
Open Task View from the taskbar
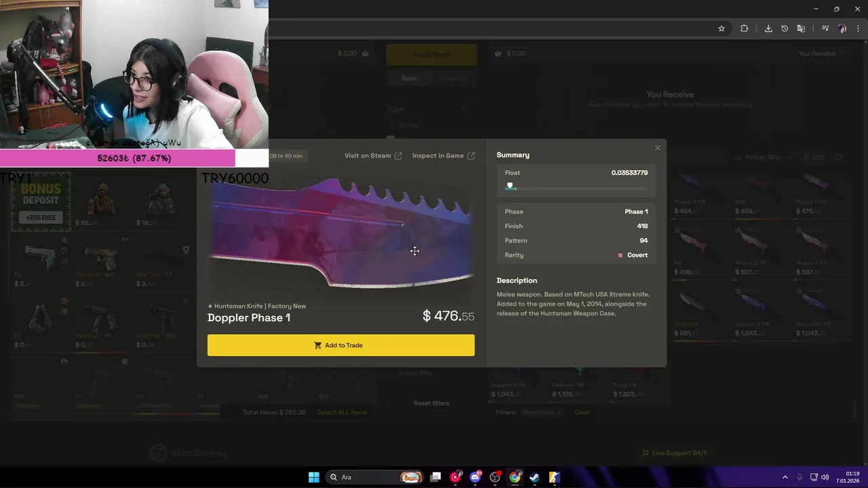pos(435,477)
